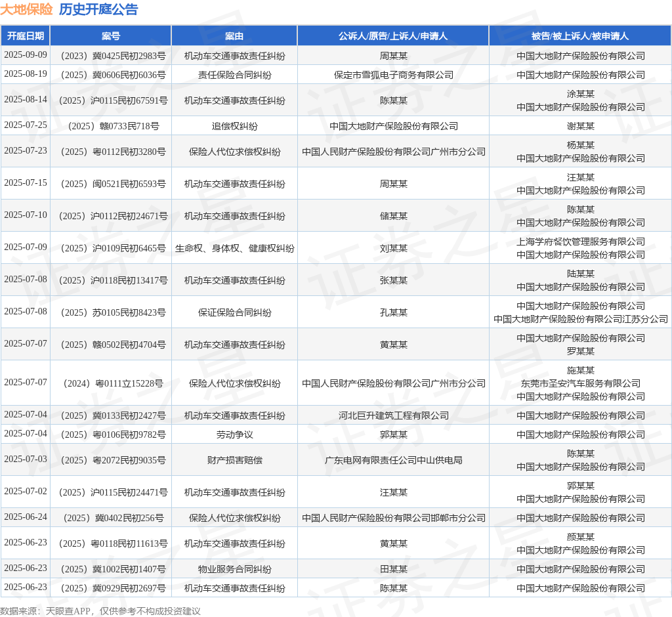672x617 pixels.
Task: Click the 大地保险 title text
Action: (26, 9)
